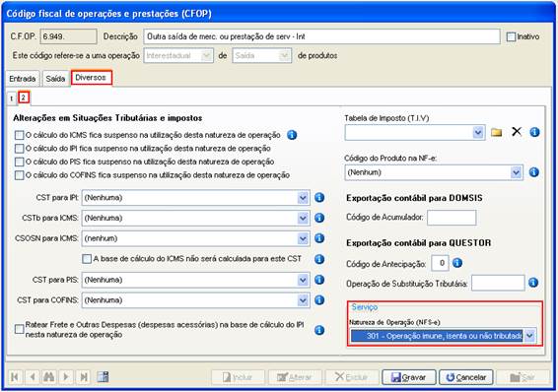Click info icon next to CST para IPI

[x=319, y=197]
